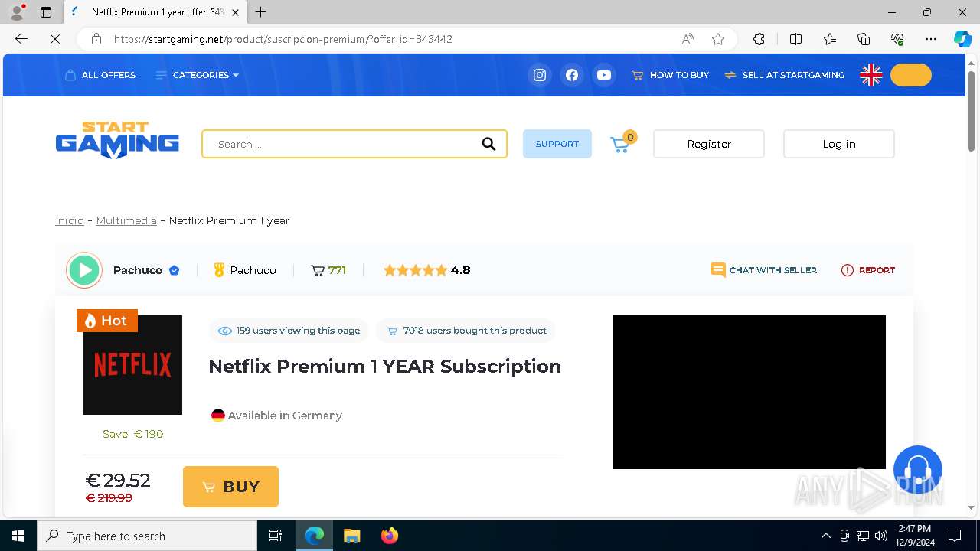980x551 pixels.
Task: Click the Start Gaming logo
Action: tap(117, 140)
